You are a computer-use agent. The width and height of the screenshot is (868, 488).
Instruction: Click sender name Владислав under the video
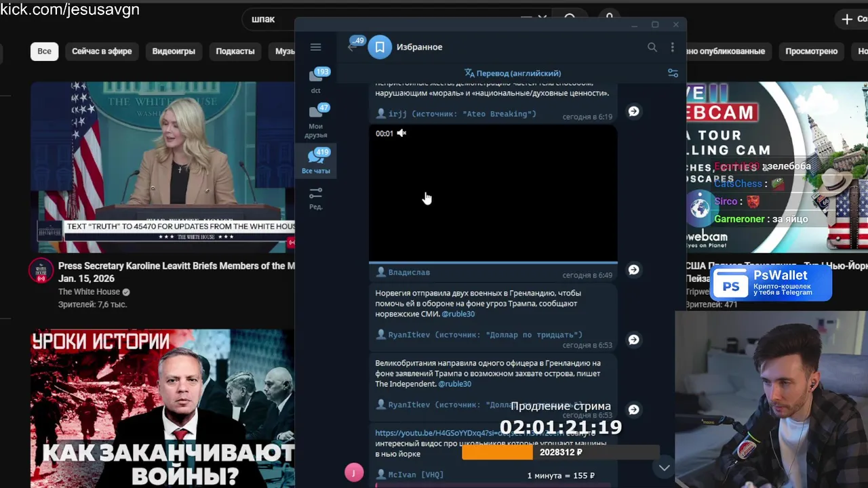tap(409, 272)
